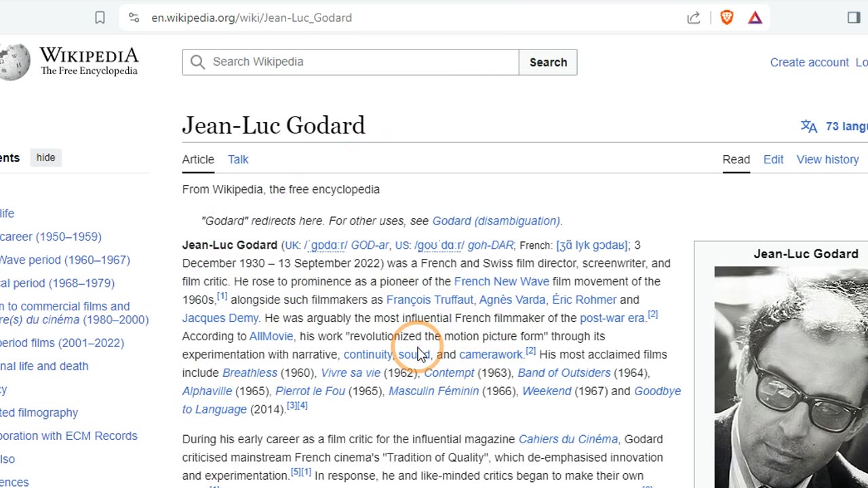868x488 pixels.
Task: Open the Jacques Demy link
Action: [x=220, y=318]
